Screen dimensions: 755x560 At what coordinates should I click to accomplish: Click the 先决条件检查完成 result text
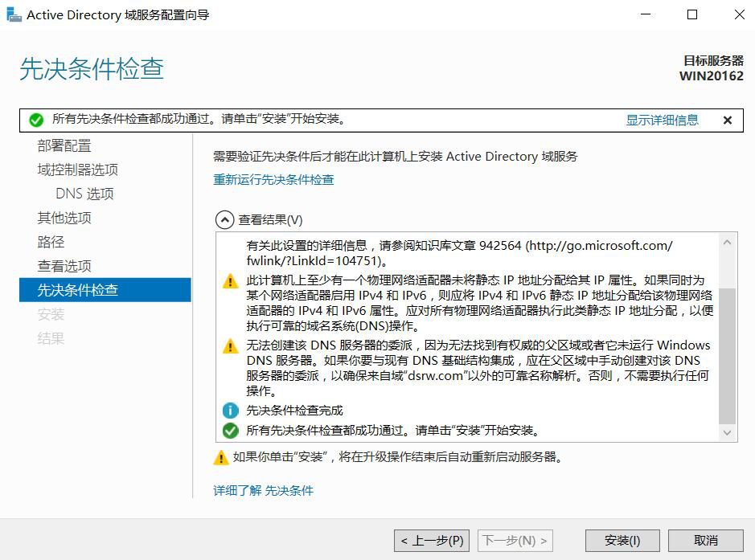tap(294, 411)
